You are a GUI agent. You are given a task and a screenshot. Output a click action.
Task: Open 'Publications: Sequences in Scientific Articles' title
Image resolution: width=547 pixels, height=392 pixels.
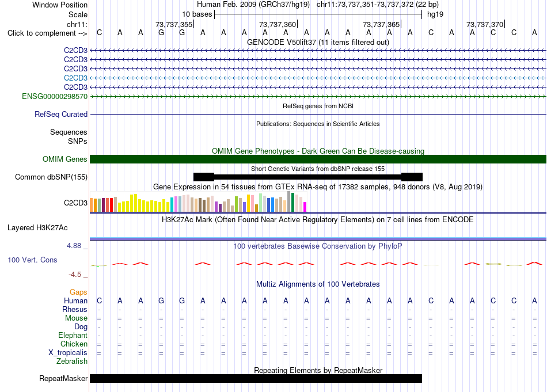click(318, 124)
